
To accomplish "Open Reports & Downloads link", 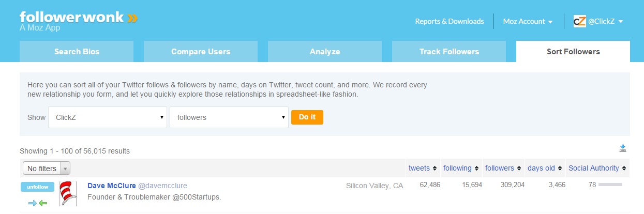I will (x=450, y=21).
